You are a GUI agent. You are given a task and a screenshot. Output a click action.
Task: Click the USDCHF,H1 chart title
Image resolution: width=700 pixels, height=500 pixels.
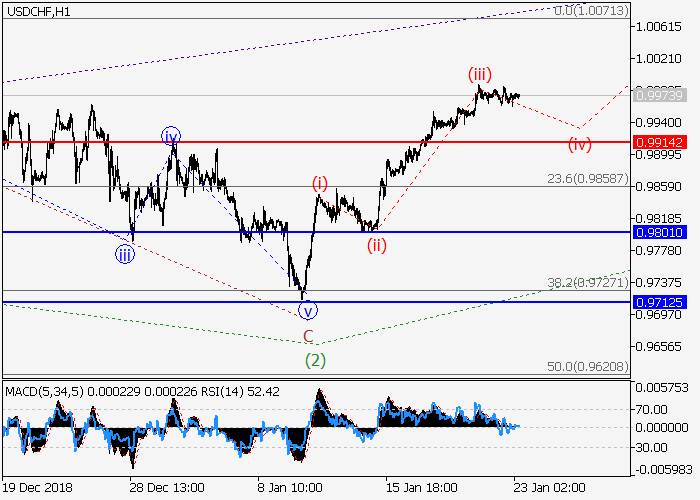tap(36, 11)
